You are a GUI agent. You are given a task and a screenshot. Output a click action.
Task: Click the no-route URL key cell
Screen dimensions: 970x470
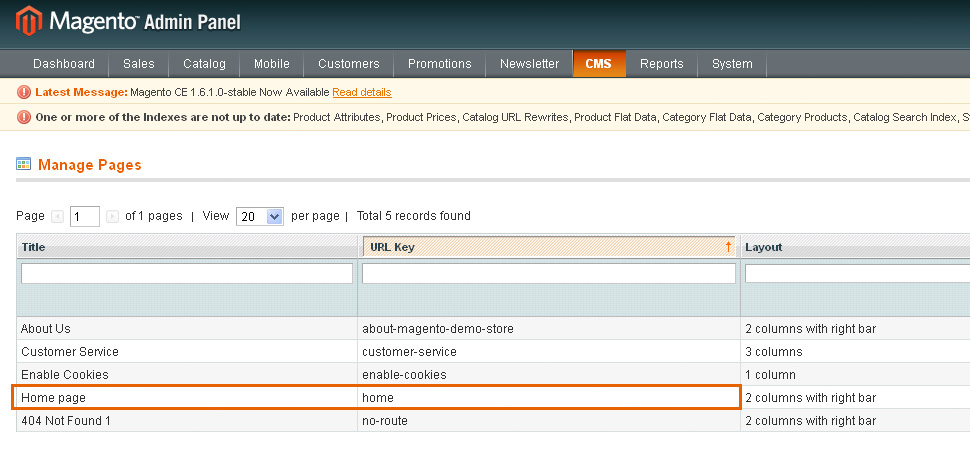coord(549,421)
